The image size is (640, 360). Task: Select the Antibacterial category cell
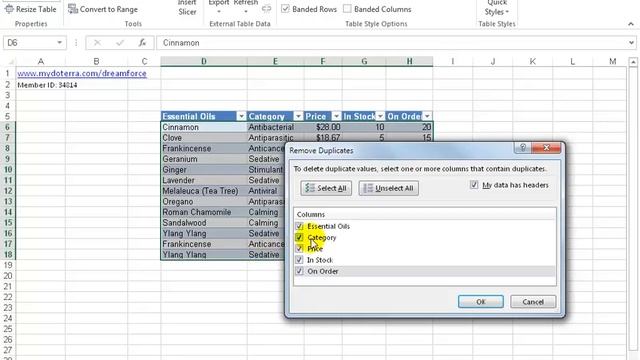[x=276, y=127]
